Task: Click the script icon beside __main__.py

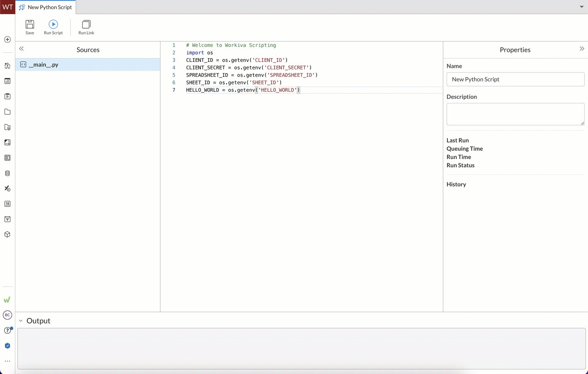Action: click(23, 64)
